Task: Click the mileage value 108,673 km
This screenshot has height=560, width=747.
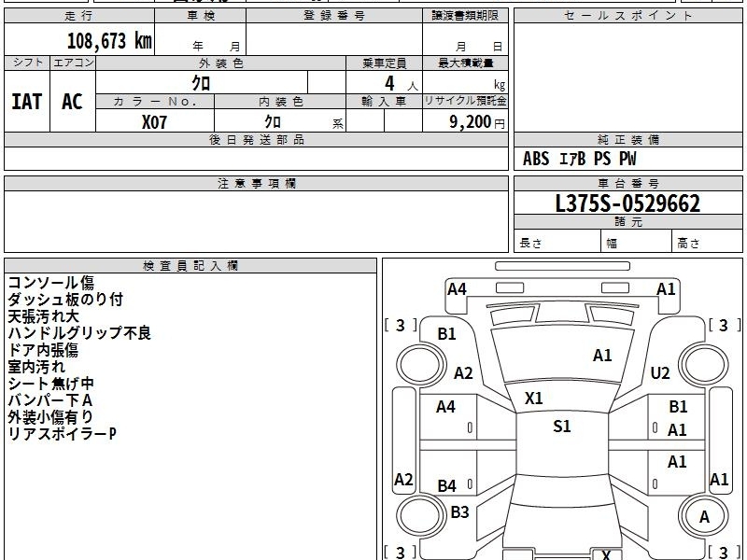Action: pos(109,41)
